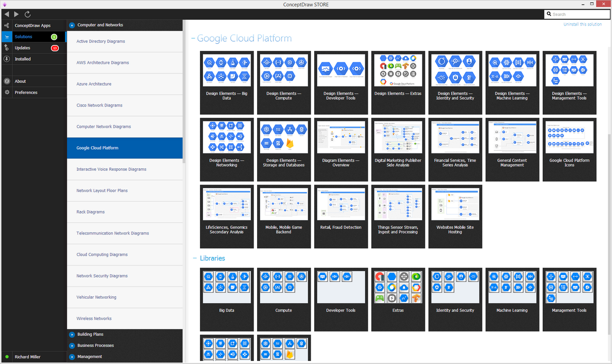Open the Extras library tile
This screenshot has width=612, height=364.
click(x=398, y=300)
